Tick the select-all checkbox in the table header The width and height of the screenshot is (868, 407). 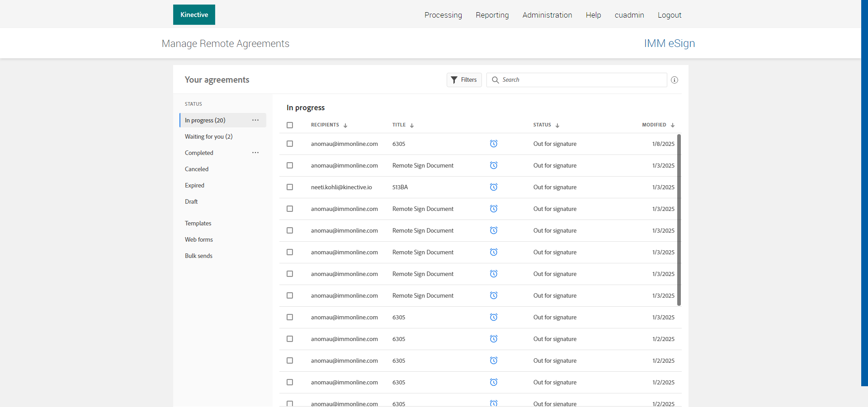point(290,125)
